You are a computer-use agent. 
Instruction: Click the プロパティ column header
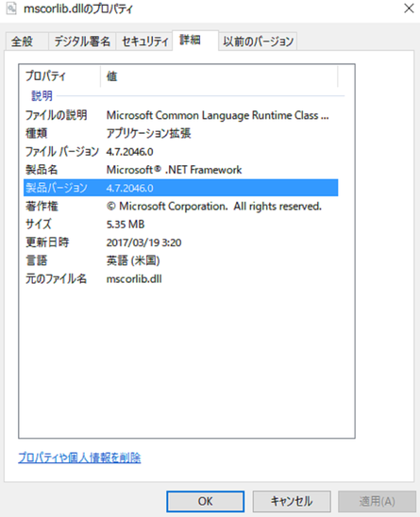click(59, 76)
